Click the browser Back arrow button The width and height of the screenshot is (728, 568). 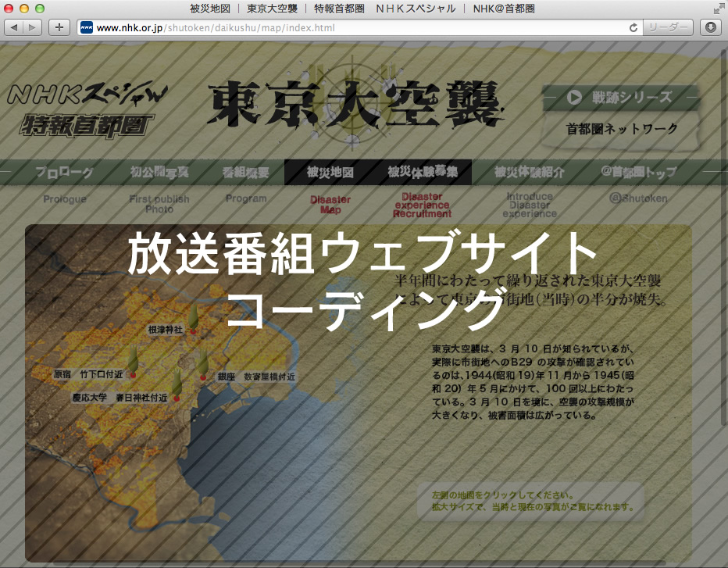click(14, 27)
